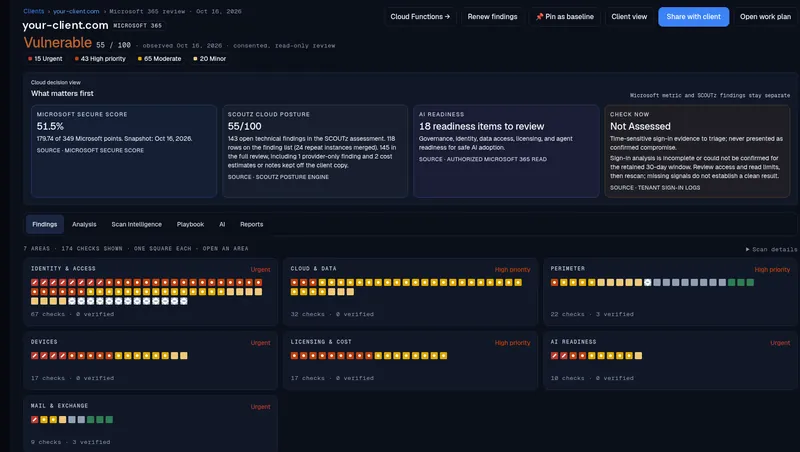Click the white check square in Perimeter

(647, 282)
